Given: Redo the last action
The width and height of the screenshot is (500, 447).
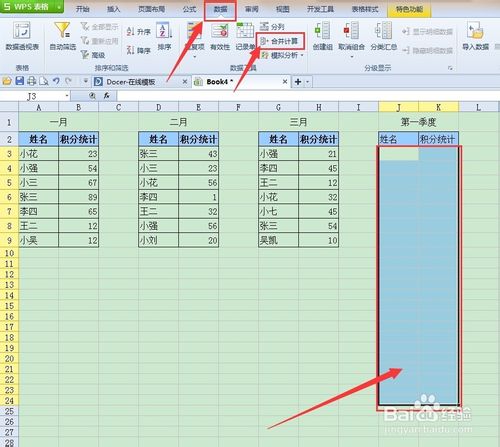Looking at the screenshot, I should coord(68,81).
